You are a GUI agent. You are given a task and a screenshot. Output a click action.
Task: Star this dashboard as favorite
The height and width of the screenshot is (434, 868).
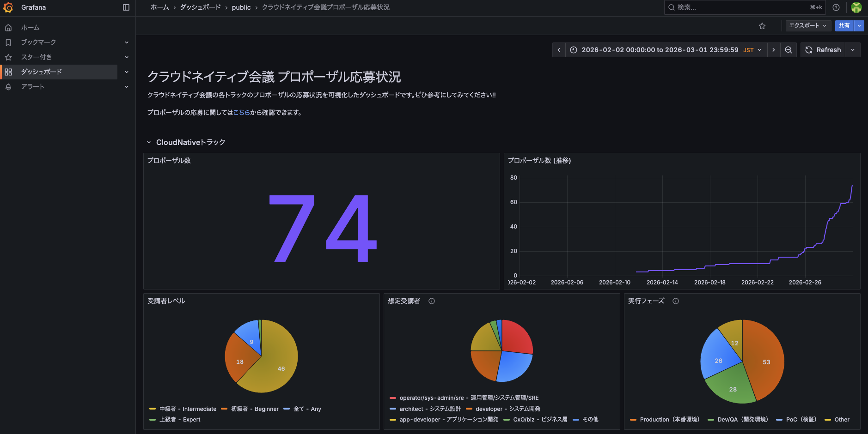762,26
